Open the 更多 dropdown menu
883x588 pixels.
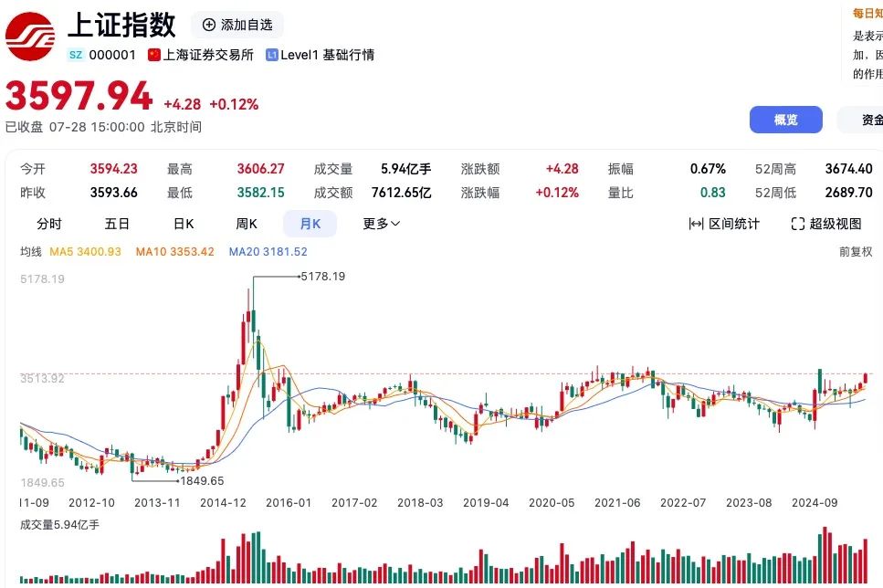(380, 223)
